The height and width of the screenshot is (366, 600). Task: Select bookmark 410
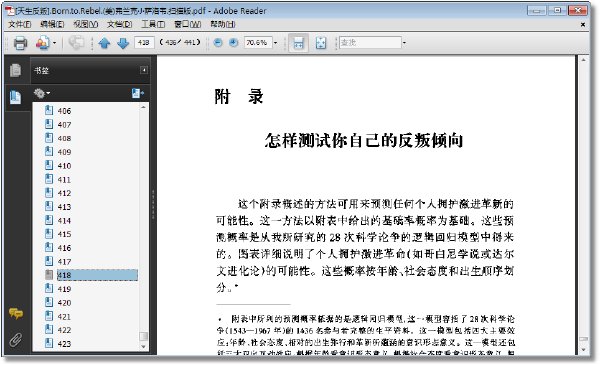click(x=64, y=166)
